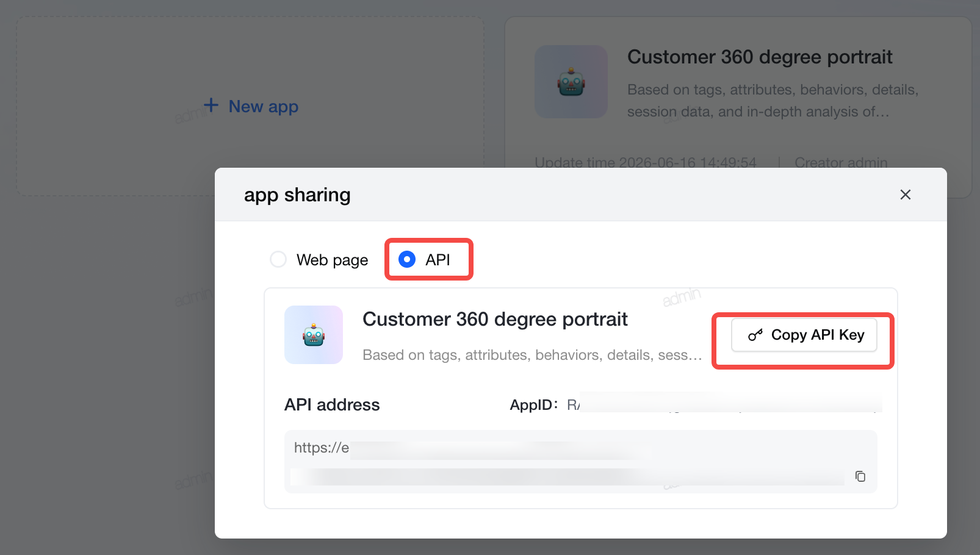The height and width of the screenshot is (555, 980).
Task: Click the New app link text
Action: (264, 107)
